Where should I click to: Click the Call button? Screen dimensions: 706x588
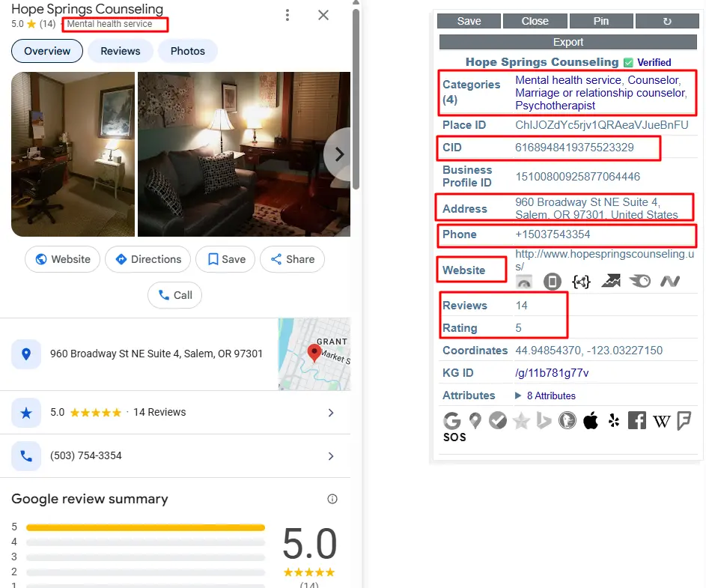174,295
